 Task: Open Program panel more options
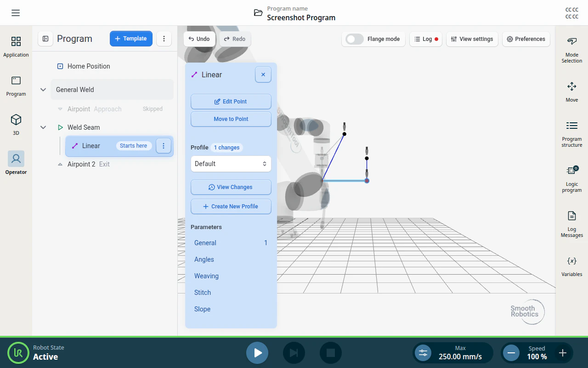164,39
